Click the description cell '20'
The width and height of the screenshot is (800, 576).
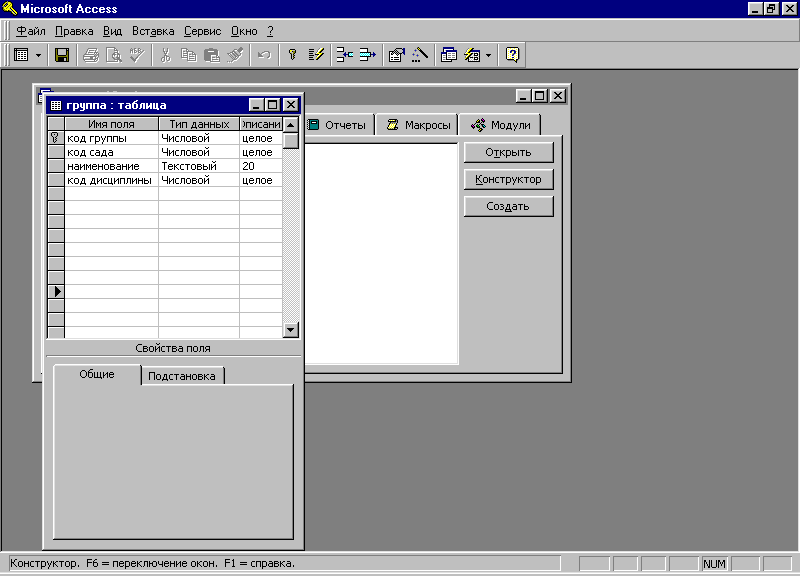tap(261, 166)
